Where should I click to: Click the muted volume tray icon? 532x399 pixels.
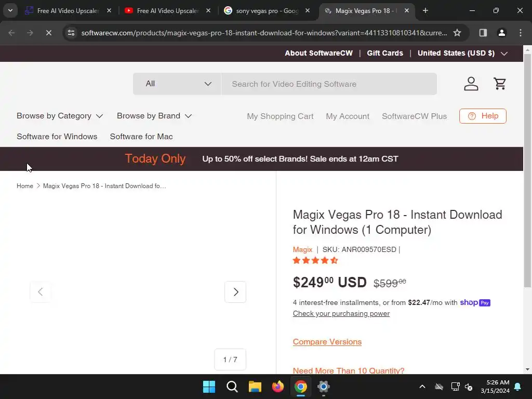[469, 387]
